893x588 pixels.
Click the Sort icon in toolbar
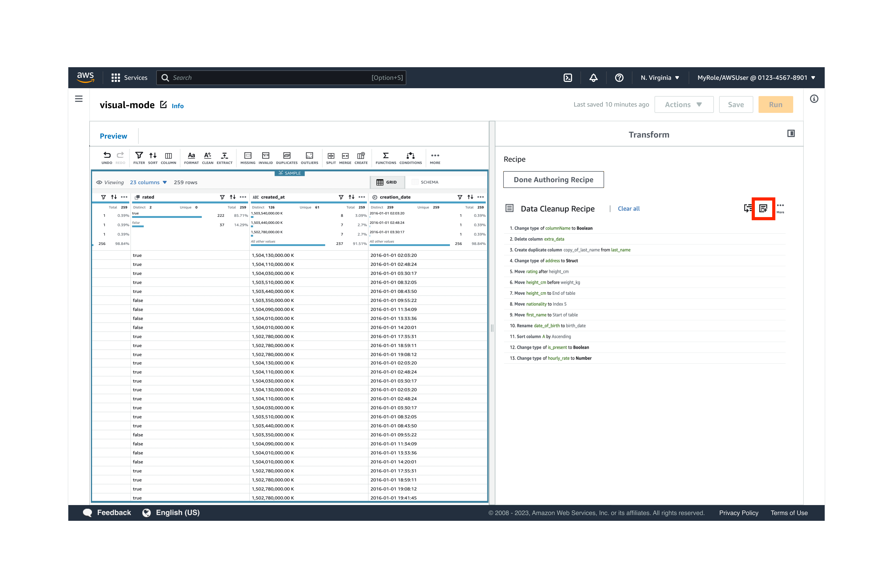tap(152, 157)
